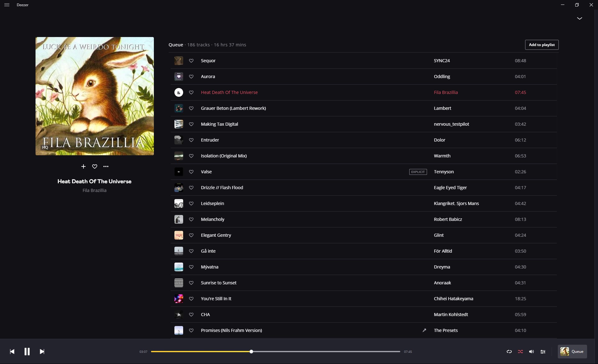Click the Mývatna cover thumbnail

pos(179,267)
